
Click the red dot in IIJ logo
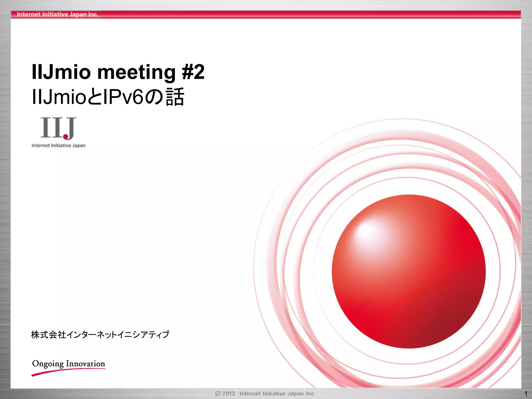66,137
